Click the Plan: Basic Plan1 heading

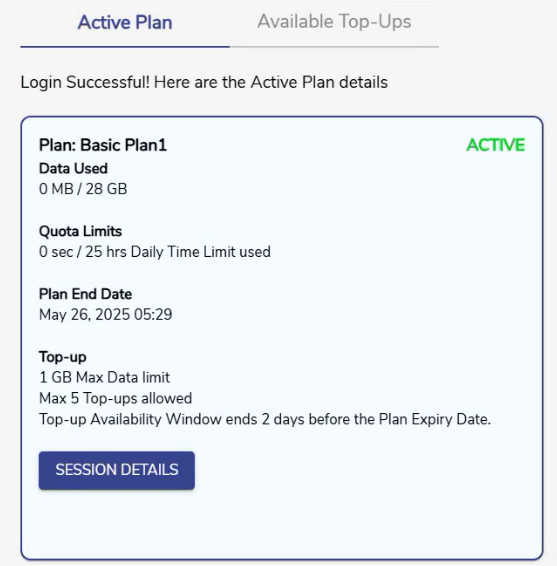click(x=103, y=145)
